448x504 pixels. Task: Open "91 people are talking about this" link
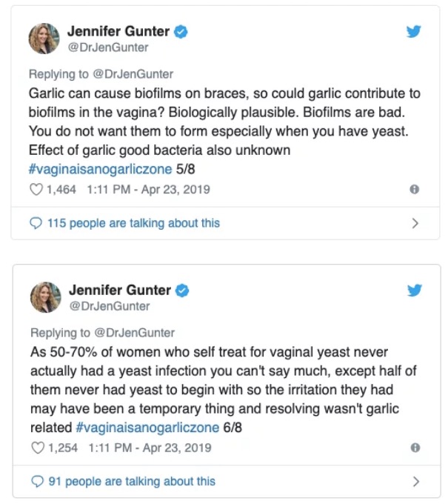(x=131, y=481)
